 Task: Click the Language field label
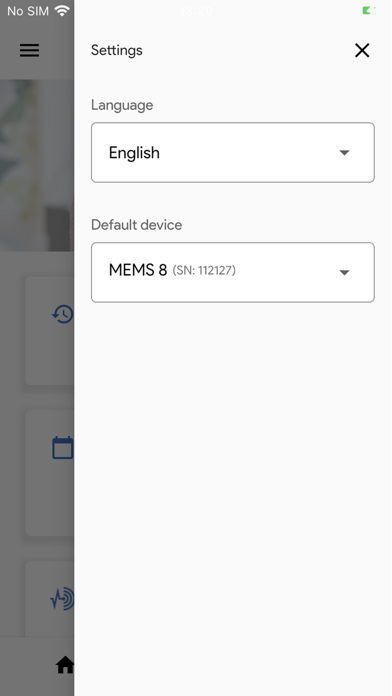pyautogui.click(x=122, y=105)
